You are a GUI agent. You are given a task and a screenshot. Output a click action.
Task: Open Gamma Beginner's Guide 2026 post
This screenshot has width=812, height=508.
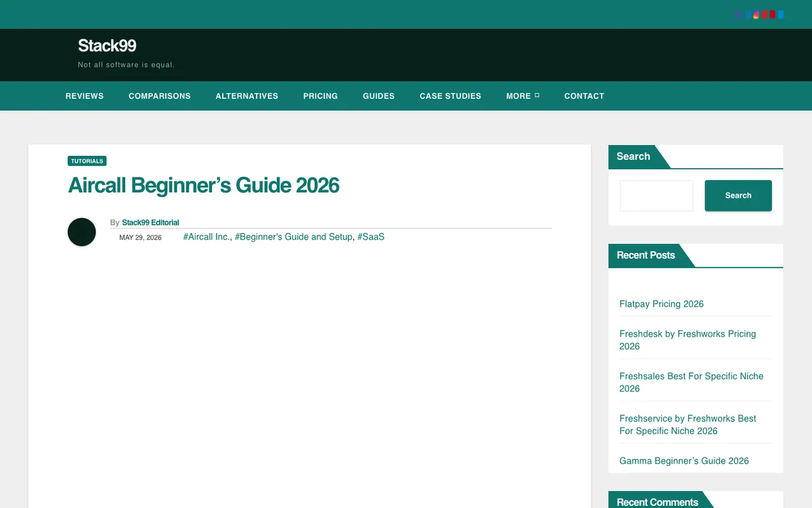click(x=684, y=461)
